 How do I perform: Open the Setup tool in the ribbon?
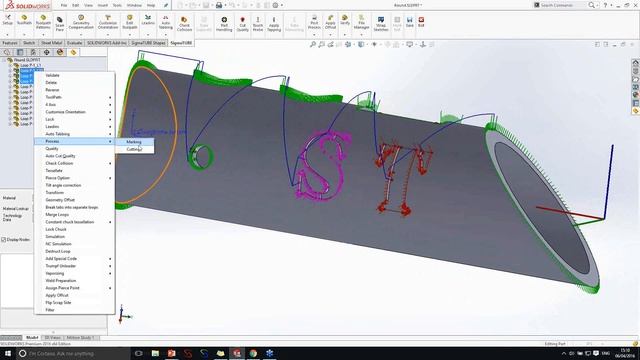pyautogui.click(x=8, y=20)
